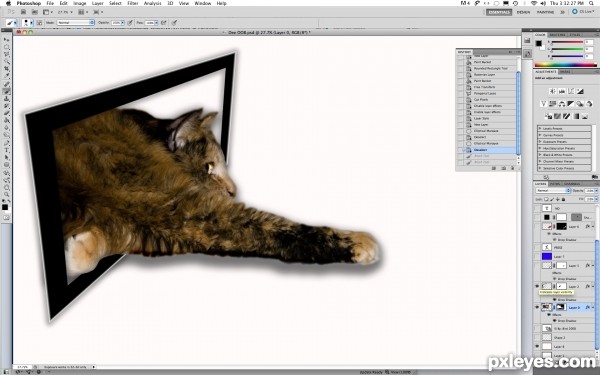
Task: Open the Image menu
Action: tap(80, 3)
